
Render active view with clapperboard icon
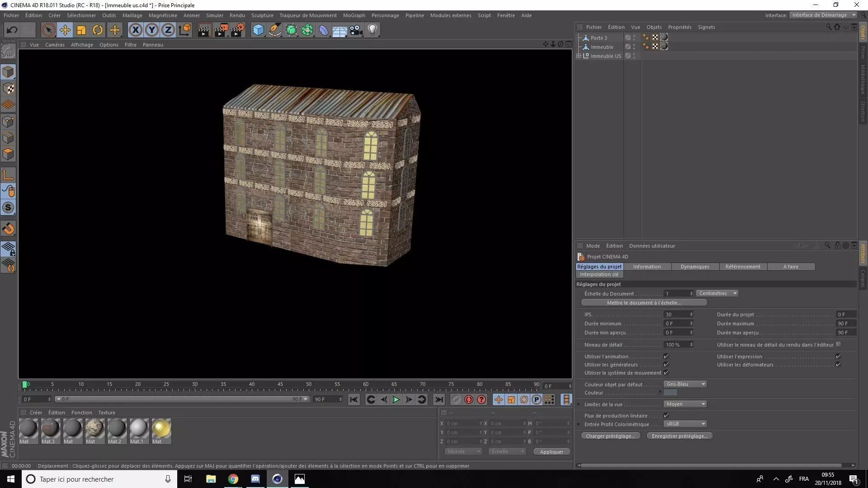204,30
